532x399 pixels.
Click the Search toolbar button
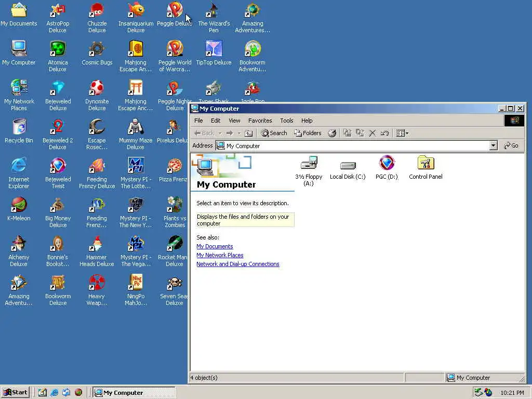click(274, 134)
